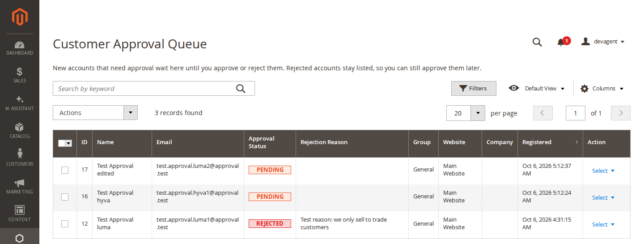644x244 pixels.
Task: Click the Customer Approval Queue heading
Action: pyautogui.click(x=130, y=44)
